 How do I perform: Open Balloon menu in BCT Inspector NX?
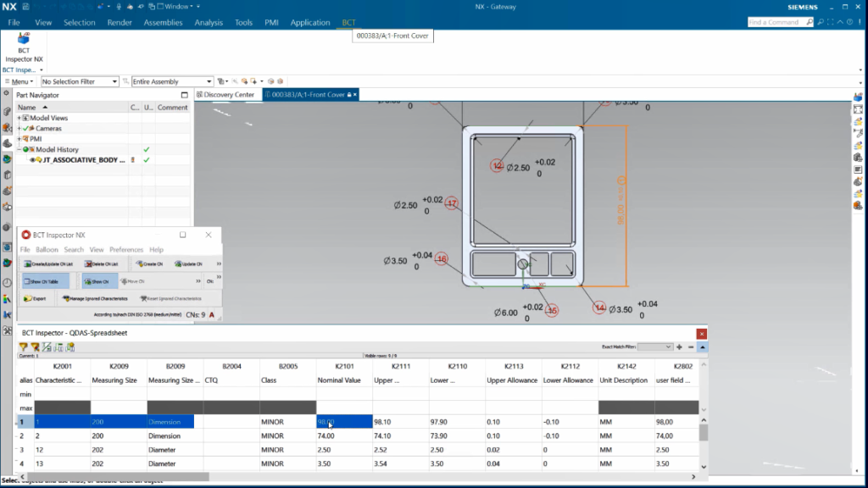[47, 250]
